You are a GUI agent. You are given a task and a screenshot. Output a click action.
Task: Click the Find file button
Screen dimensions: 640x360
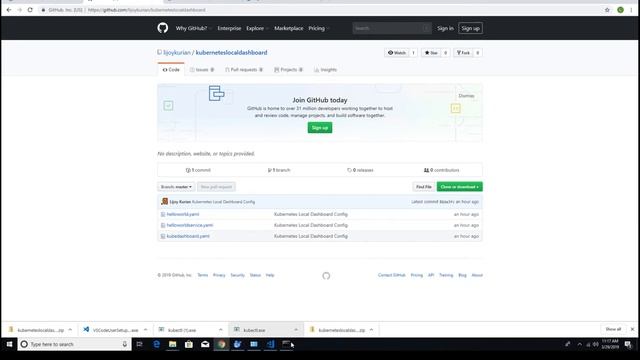pos(423,187)
